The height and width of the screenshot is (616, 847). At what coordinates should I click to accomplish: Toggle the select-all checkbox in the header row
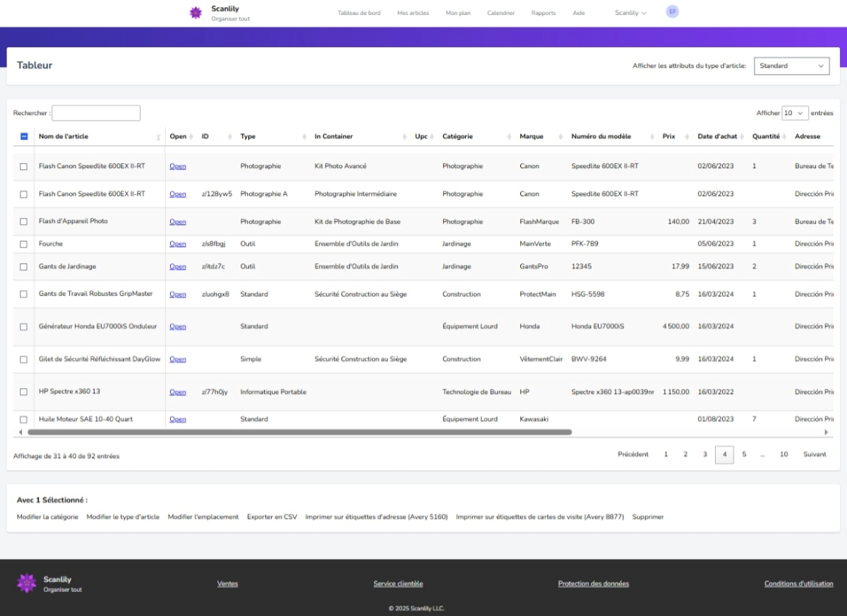click(24, 136)
